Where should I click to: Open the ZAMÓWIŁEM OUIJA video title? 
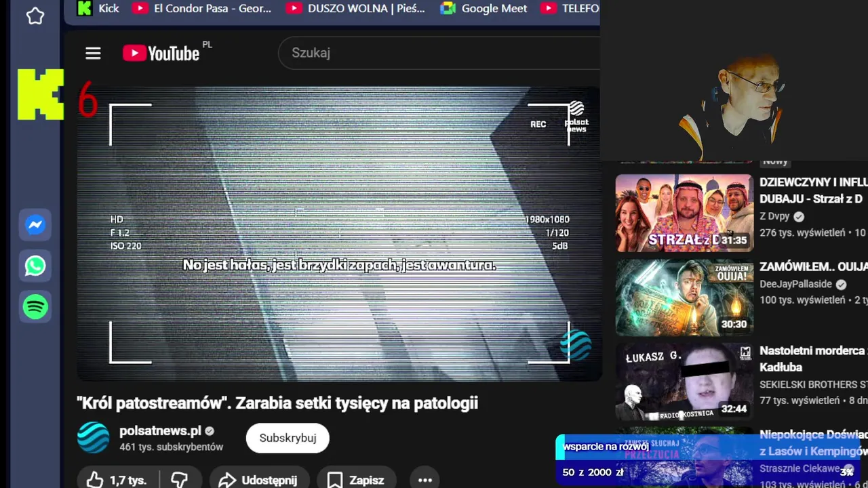[813, 266]
